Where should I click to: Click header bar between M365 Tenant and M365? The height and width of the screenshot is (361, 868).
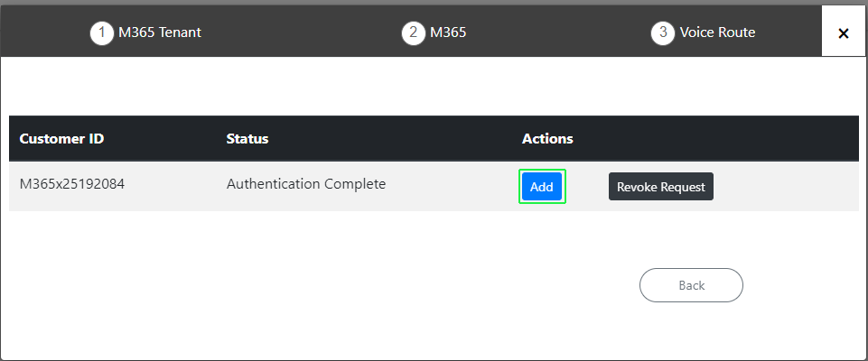click(x=302, y=32)
